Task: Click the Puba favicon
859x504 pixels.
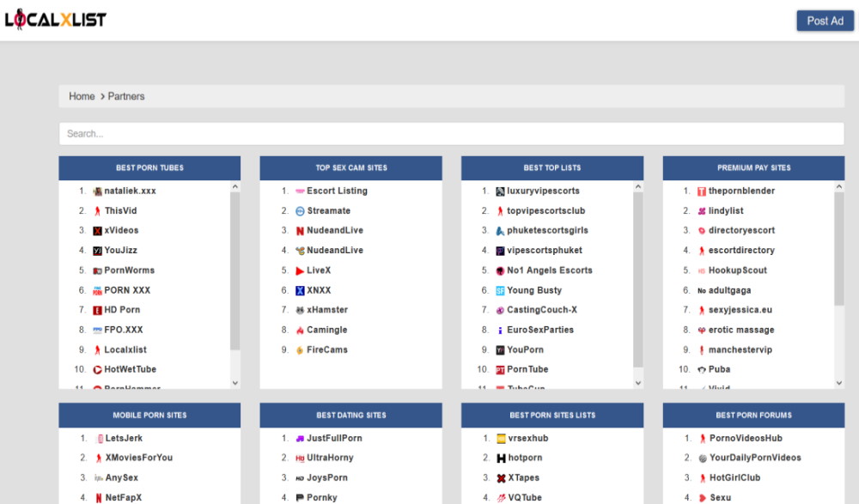Action: tap(701, 370)
